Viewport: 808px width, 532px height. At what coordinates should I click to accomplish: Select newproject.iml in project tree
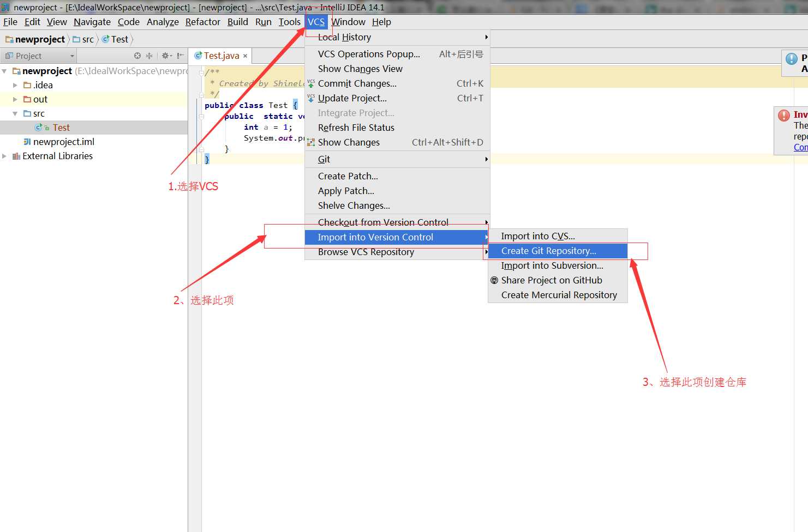(64, 142)
